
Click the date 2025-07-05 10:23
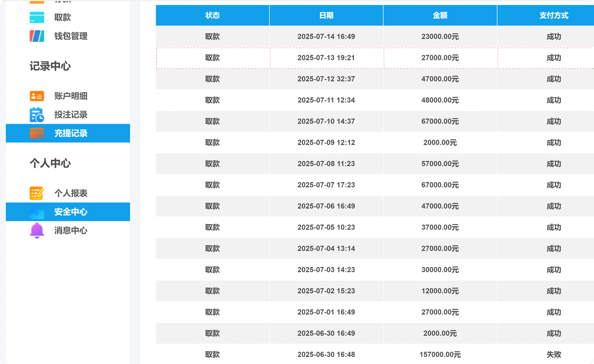click(326, 227)
